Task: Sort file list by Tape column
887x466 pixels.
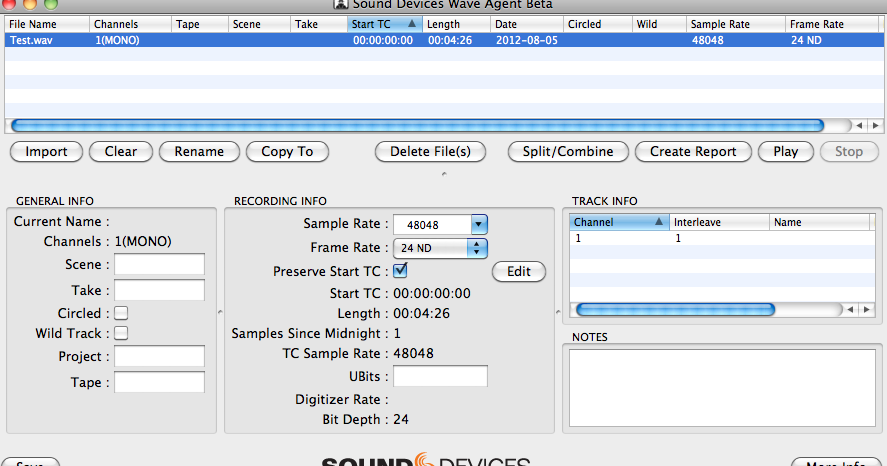Action: [200, 24]
